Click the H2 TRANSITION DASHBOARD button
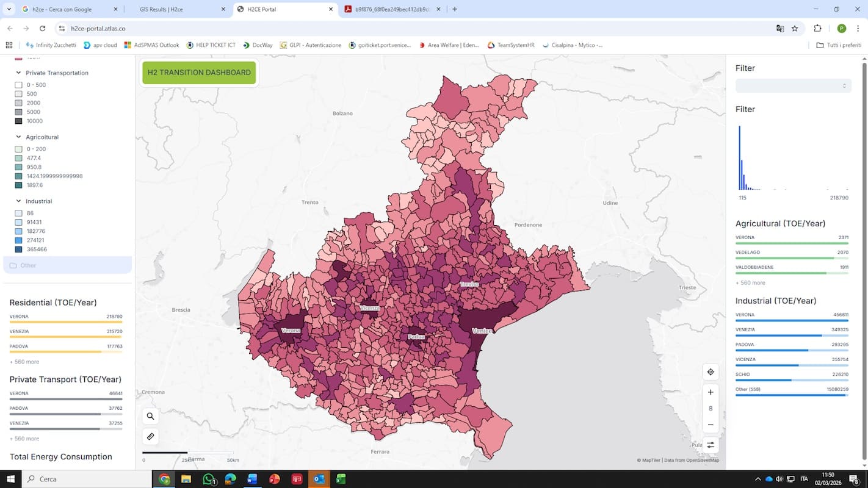Screen dimensions: 868x488 point(199,73)
